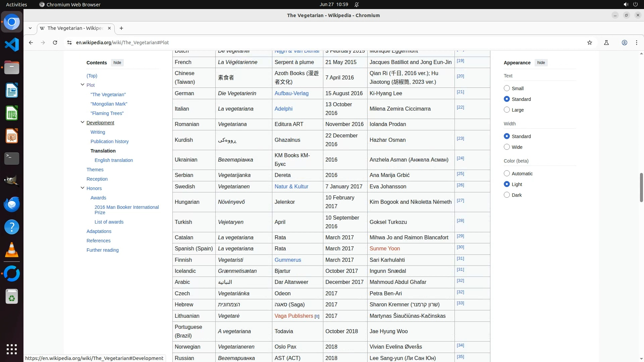Collapse the Honors section in contents
644x362 pixels.
(x=83, y=188)
